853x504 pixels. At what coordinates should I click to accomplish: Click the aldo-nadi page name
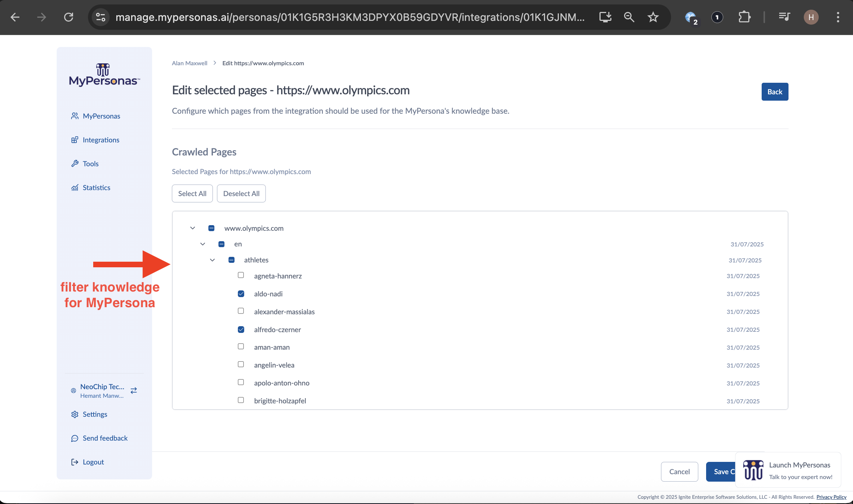click(268, 294)
